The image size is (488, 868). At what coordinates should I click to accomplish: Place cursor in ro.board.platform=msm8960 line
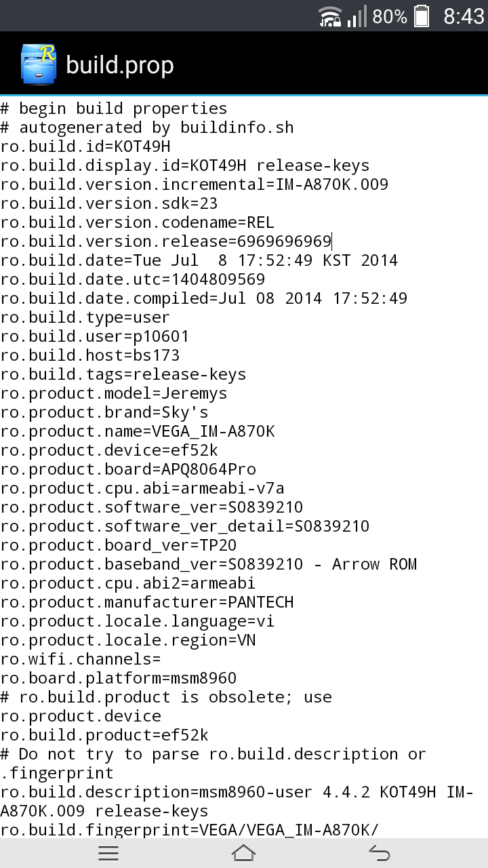click(119, 678)
